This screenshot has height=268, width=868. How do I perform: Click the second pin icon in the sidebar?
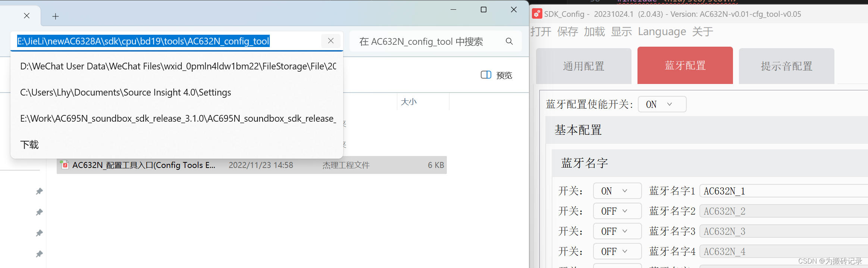(x=39, y=212)
